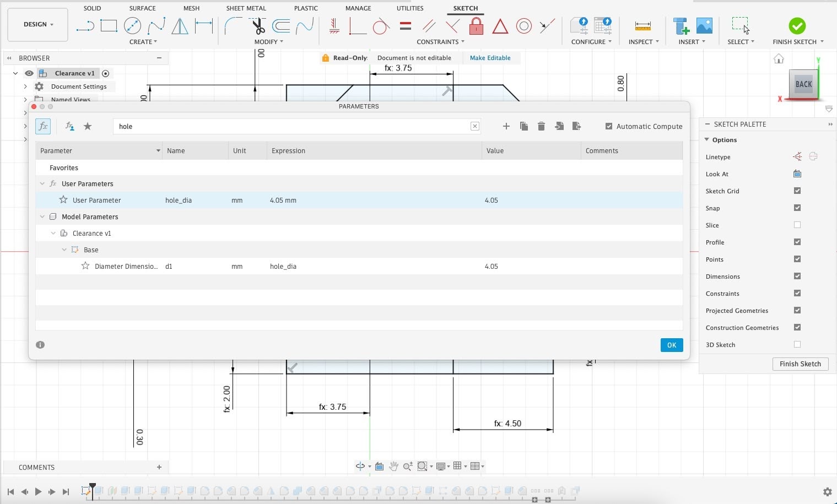Image resolution: width=837 pixels, height=504 pixels.
Task: Apply the Tangent constraint
Action: pos(381,26)
